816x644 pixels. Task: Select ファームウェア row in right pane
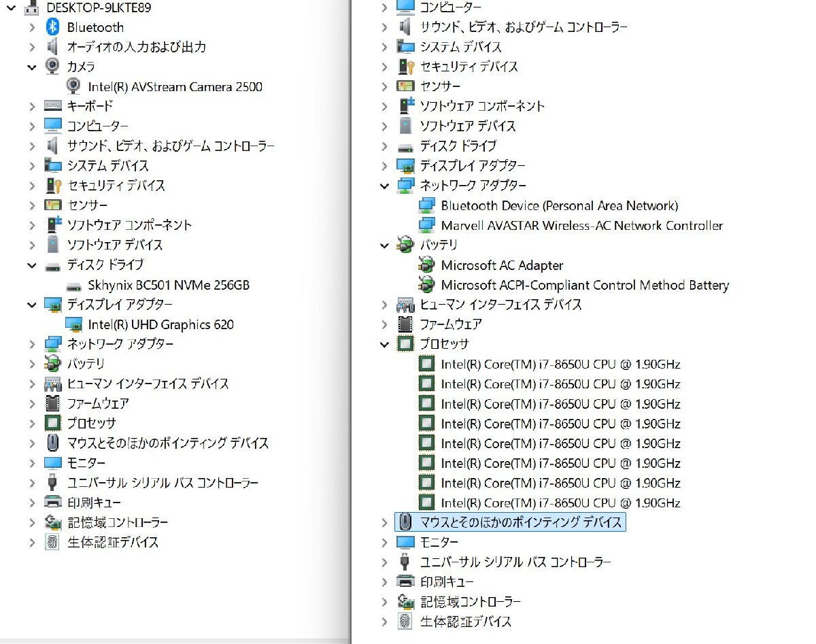click(451, 324)
